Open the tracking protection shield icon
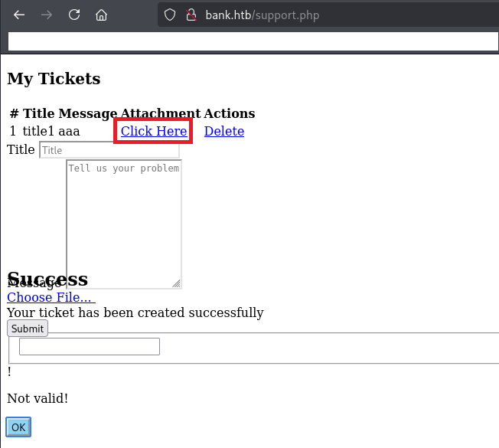Viewport: 499px width, 448px height. [x=170, y=15]
